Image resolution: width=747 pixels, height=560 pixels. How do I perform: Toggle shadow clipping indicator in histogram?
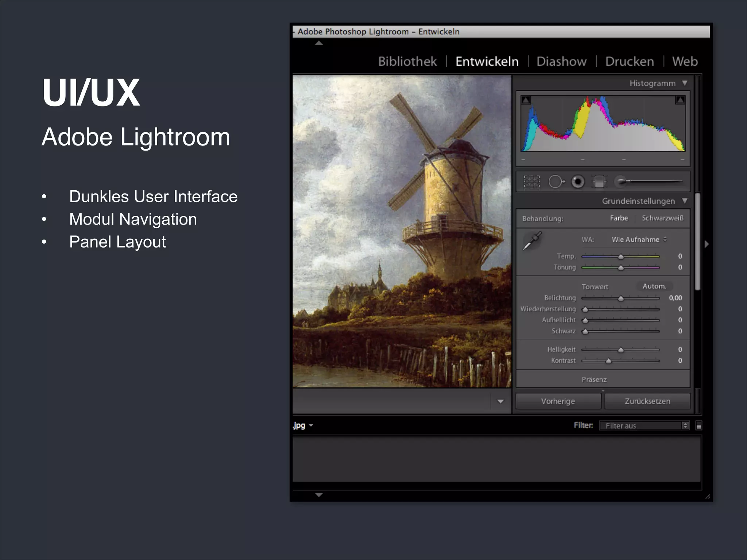point(526,100)
